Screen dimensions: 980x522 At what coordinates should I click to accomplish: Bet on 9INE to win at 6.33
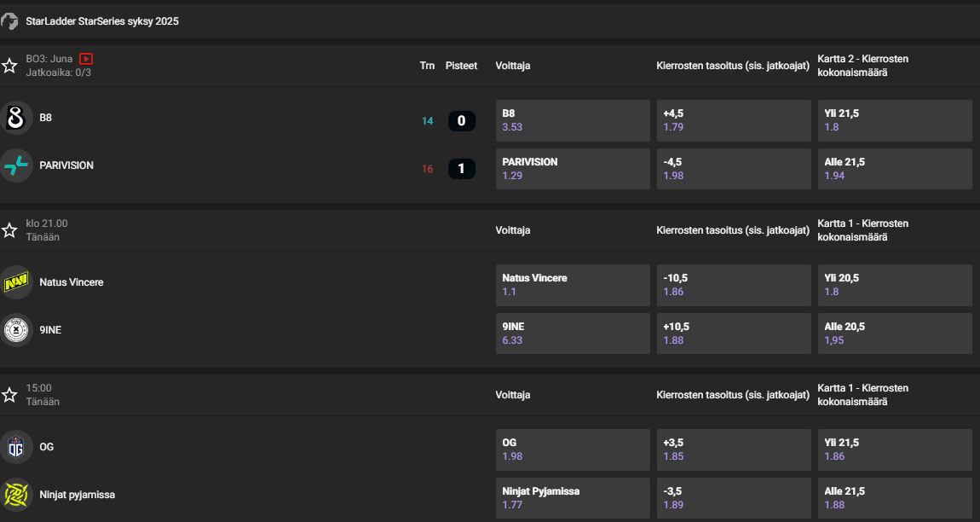pos(573,333)
